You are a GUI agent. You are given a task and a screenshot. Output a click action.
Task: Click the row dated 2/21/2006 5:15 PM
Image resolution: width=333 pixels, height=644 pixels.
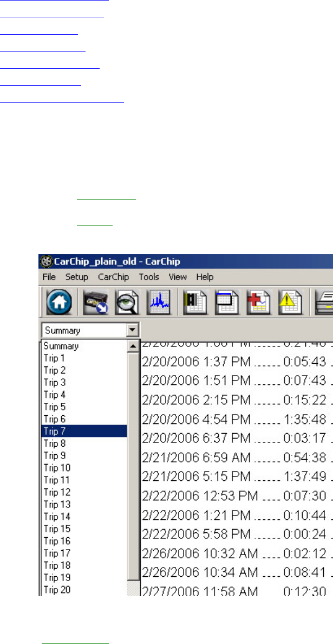[237, 476]
